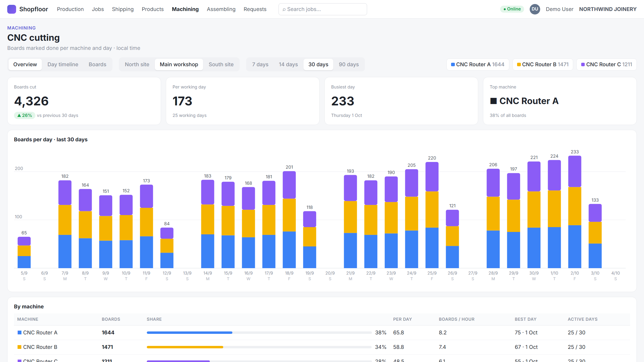Toggle the CNC Router C legend chip
This screenshot has width=644, height=362.
(606, 64)
